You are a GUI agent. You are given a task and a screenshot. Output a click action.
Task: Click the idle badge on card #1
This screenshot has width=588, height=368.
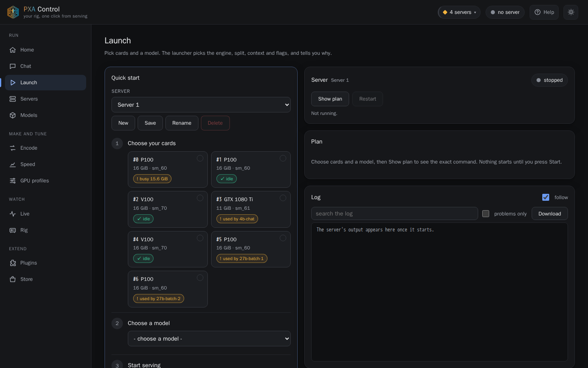pyautogui.click(x=227, y=179)
